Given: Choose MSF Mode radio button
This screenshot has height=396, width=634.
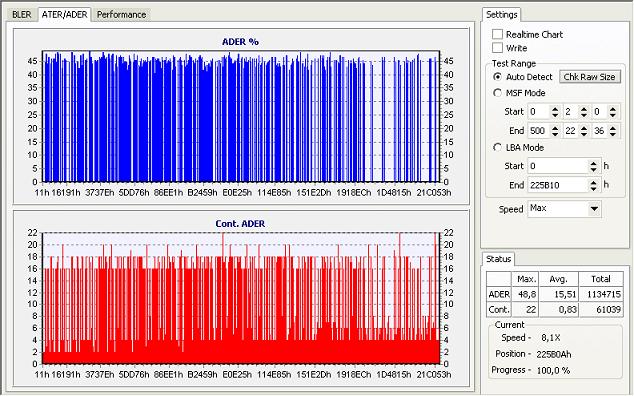Looking at the screenshot, I should pyautogui.click(x=498, y=93).
